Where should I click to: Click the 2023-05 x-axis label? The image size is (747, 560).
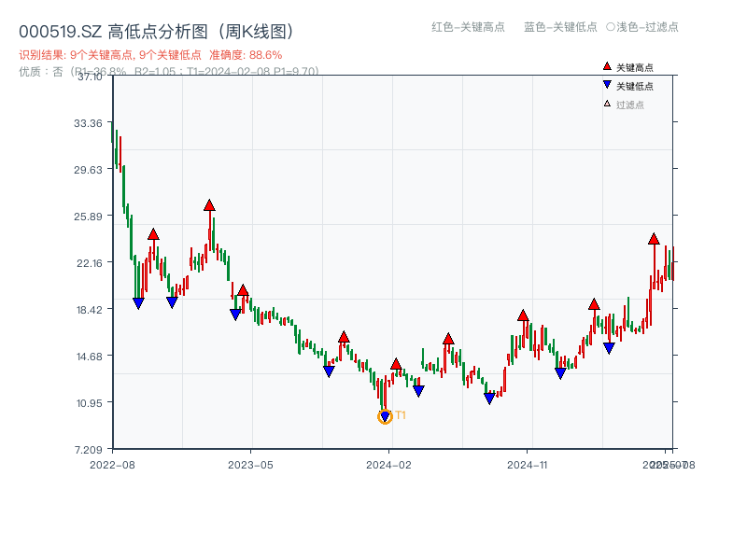click(x=250, y=465)
